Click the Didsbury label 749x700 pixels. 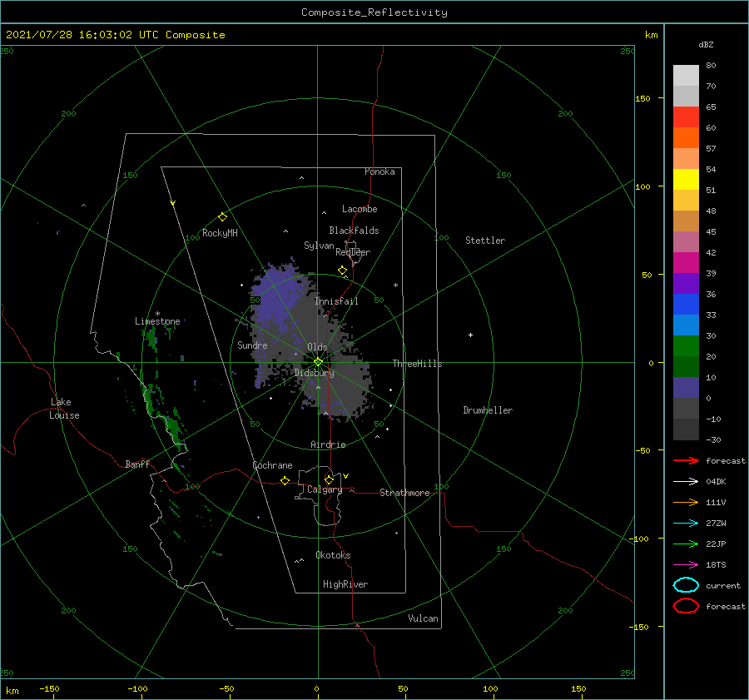click(315, 373)
